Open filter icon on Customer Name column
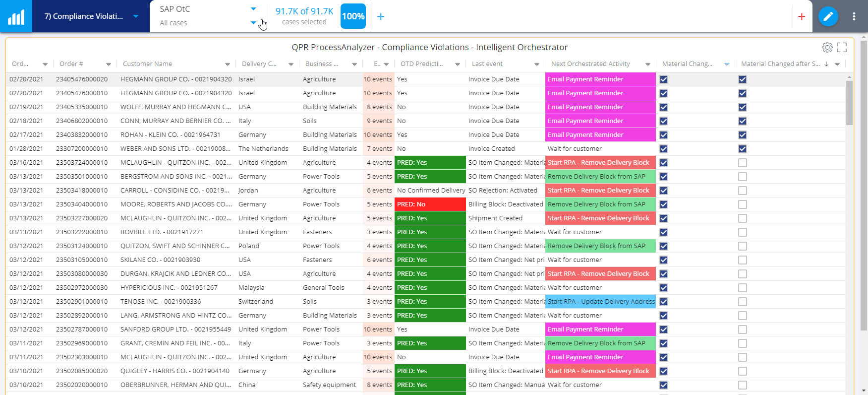The image size is (868, 395). tap(228, 65)
